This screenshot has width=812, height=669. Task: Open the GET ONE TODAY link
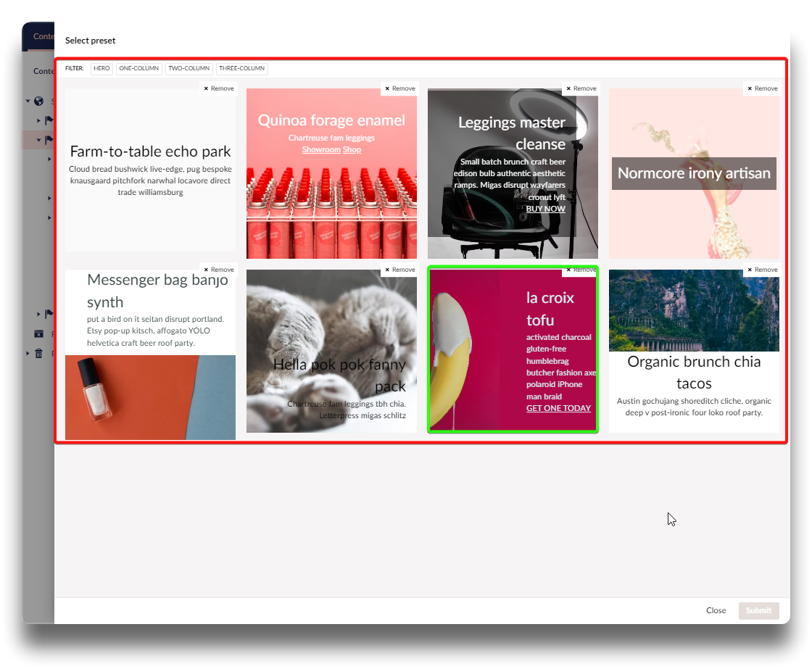[x=558, y=408]
